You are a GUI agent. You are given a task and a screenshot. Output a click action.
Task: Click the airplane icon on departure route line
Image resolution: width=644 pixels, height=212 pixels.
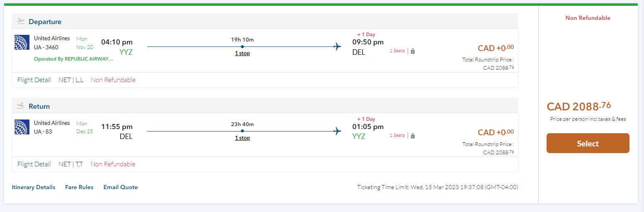[337, 46]
